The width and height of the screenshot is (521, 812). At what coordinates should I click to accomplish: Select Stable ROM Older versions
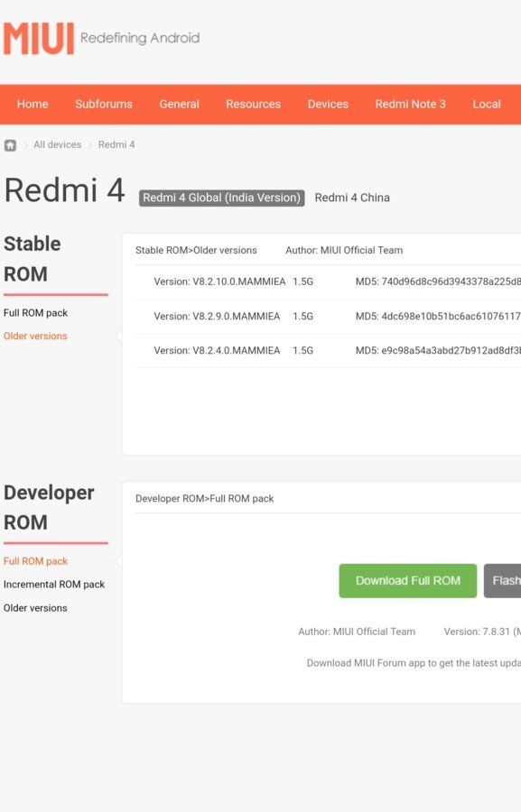click(35, 337)
